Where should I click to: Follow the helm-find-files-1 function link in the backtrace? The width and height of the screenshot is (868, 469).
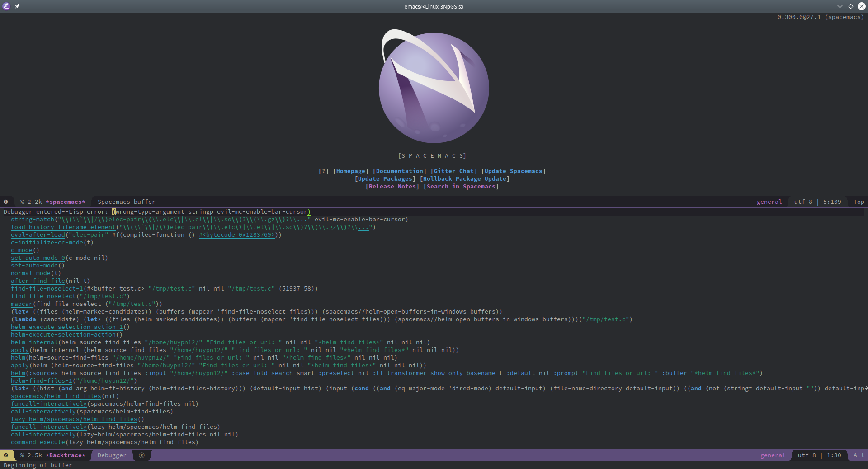click(41, 381)
